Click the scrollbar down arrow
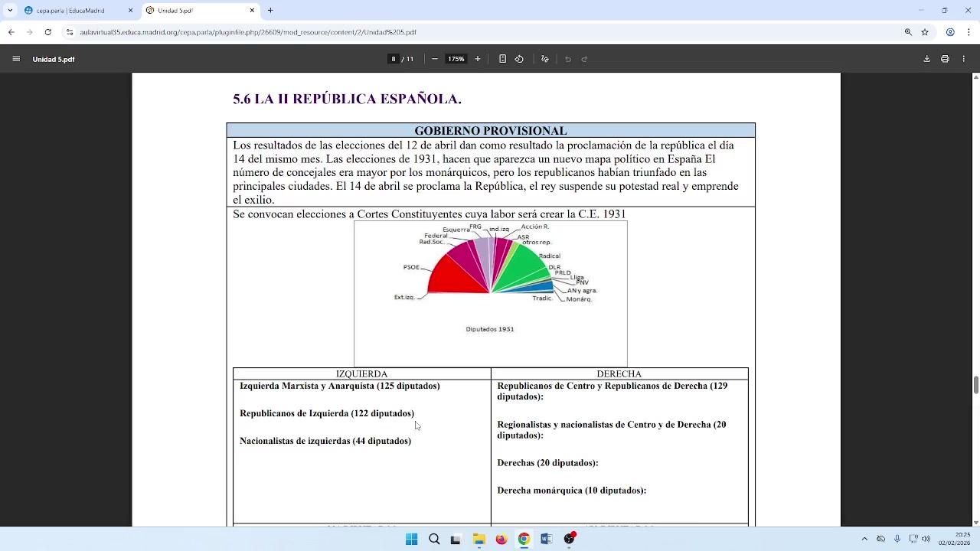 [975, 522]
